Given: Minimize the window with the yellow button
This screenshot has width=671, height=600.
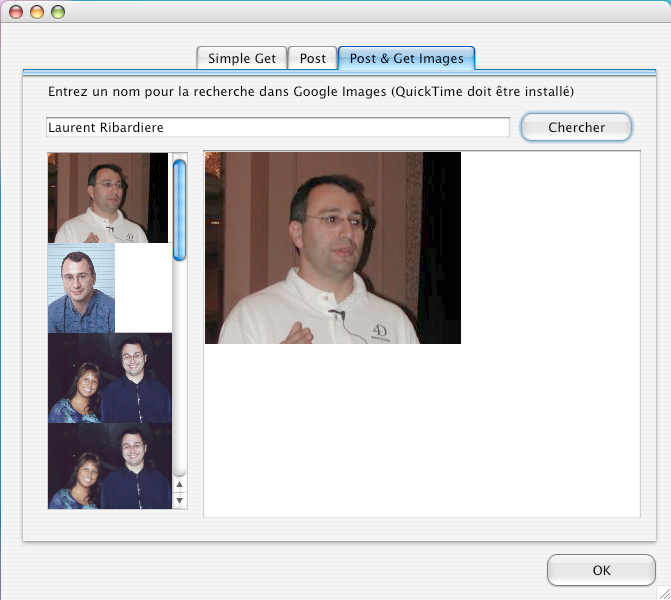Looking at the screenshot, I should pyautogui.click(x=37, y=12).
